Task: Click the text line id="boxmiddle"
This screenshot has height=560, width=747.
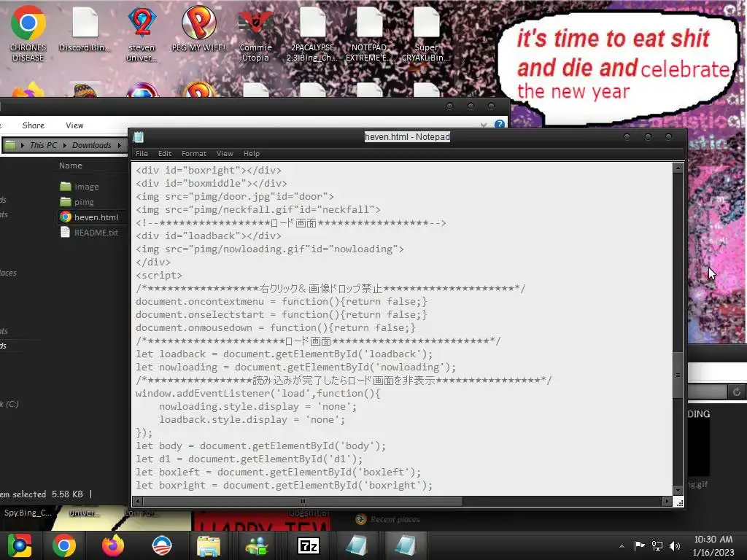Action: [211, 183]
